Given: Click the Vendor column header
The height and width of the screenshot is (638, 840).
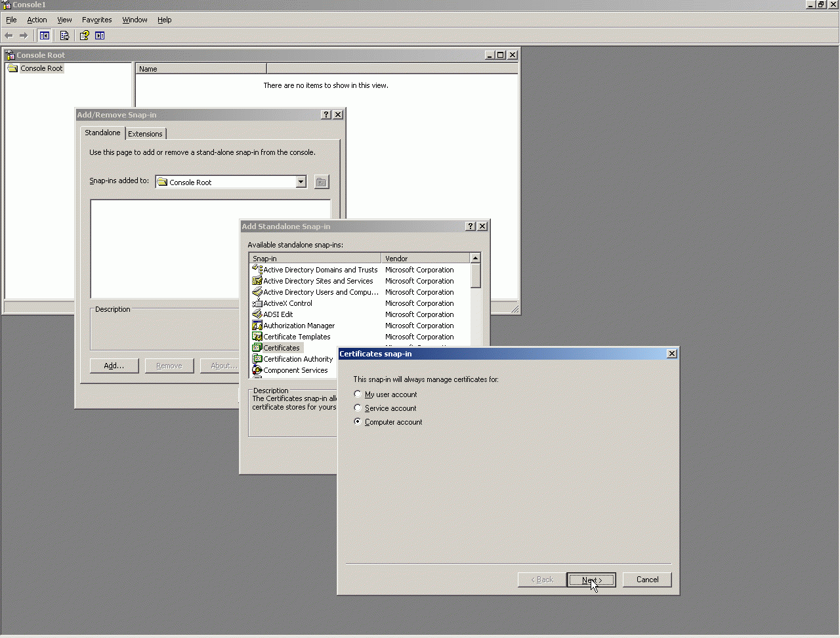Looking at the screenshot, I should coord(425,258).
